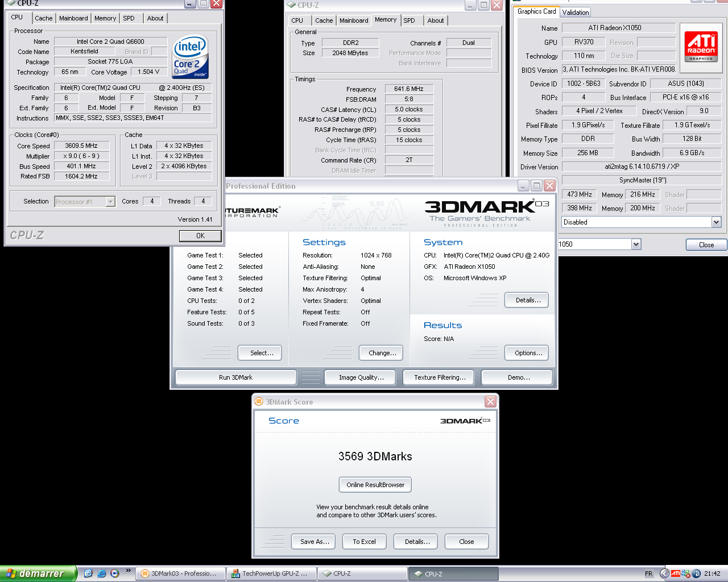Switch to TechPowerUp GPU-Z taskbar button
The width and height of the screenshot is (728, 582).
click(271, 574)
